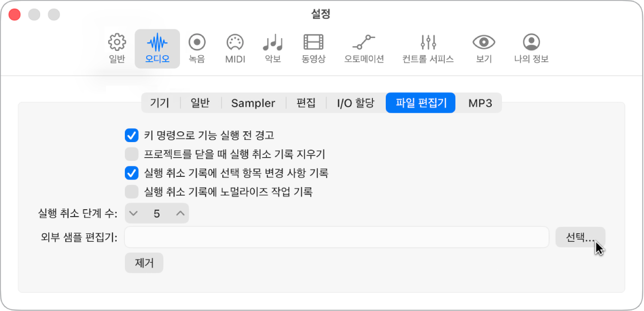The width and height of the screenshot is (644, 311).
Task: Enable 프로젝트를 닫을 때 실행 취소 기록 지우기
Action: click(x=131, y=153)
